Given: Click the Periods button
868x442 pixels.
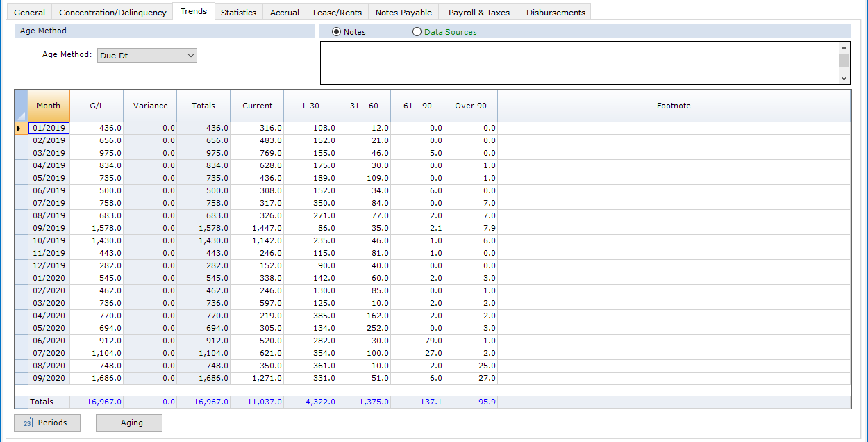Looking at the screenshot, I should (47, 423).
